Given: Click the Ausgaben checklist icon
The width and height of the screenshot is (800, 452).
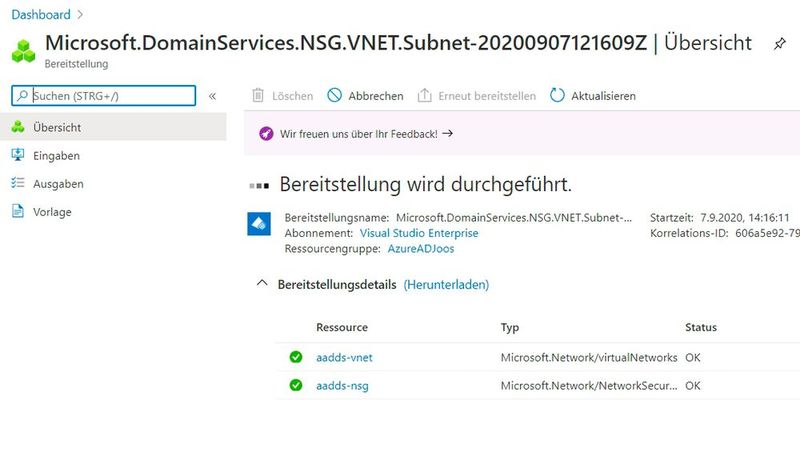Looking at the screenshot, I should click(18, 183).
